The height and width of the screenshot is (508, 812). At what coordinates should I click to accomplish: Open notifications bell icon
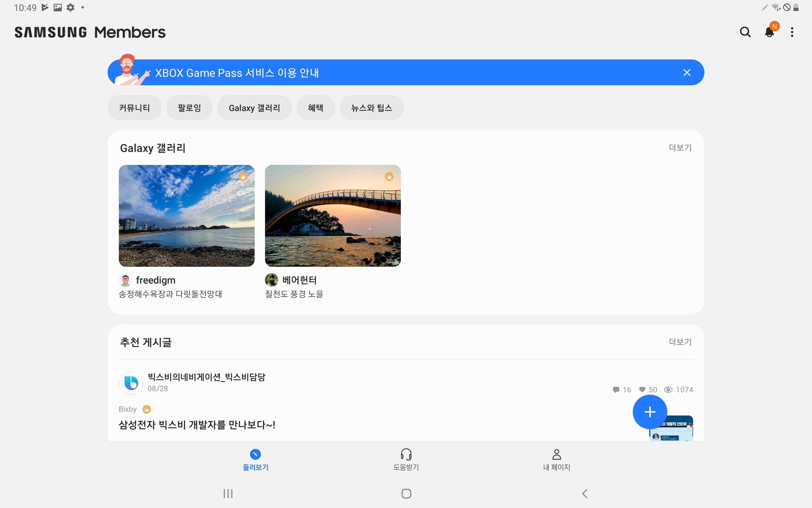pyautogui.click(x=769, y=32)
